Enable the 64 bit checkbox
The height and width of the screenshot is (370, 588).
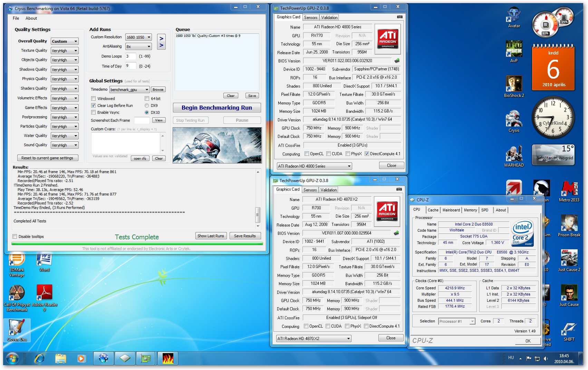click(147, 99)
